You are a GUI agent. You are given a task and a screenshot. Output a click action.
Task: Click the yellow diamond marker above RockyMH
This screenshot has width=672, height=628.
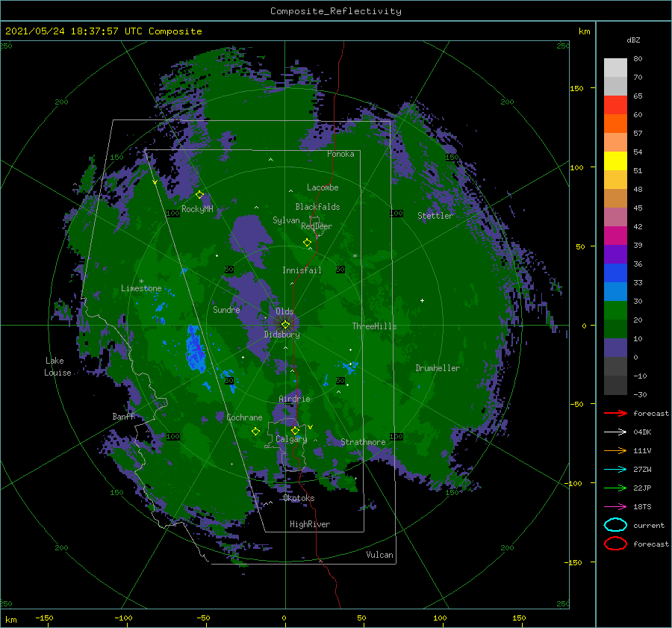coord(199,195)
